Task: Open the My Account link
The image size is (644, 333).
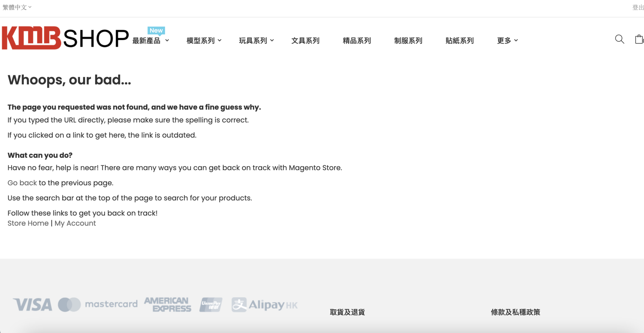Action: coord(75,223)
